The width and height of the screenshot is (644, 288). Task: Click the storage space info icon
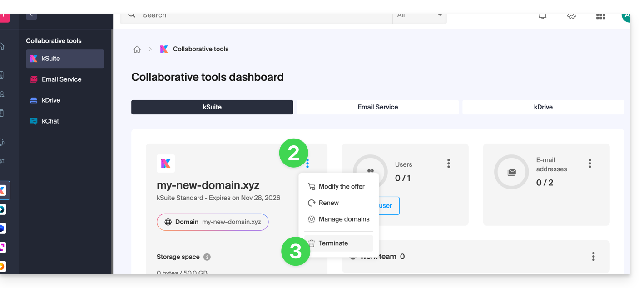point(207,257)
